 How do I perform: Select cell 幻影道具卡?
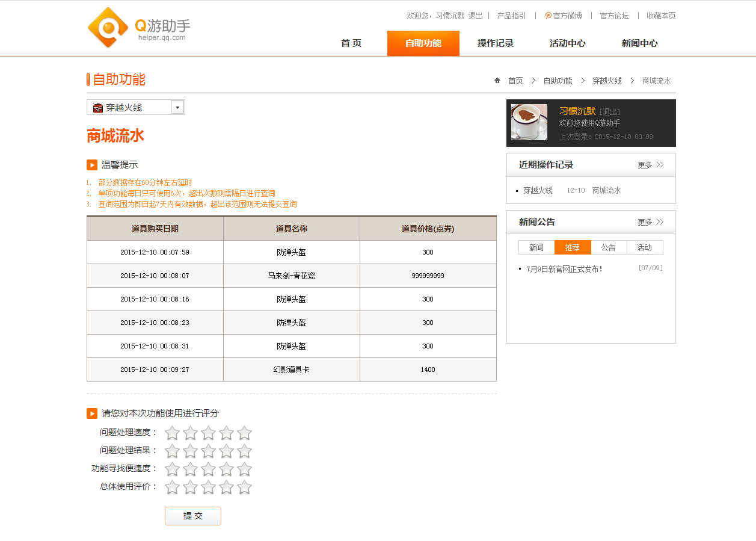tap(292, 369)
